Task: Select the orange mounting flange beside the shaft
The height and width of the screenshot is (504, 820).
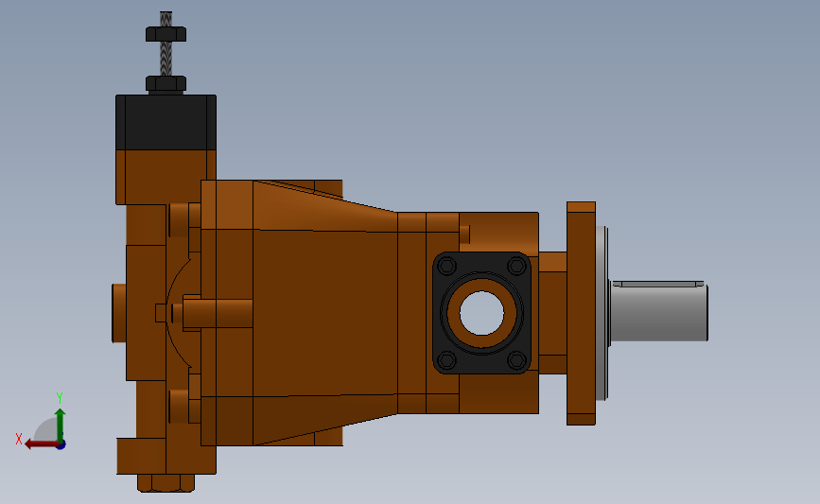Action: [581, 313]
